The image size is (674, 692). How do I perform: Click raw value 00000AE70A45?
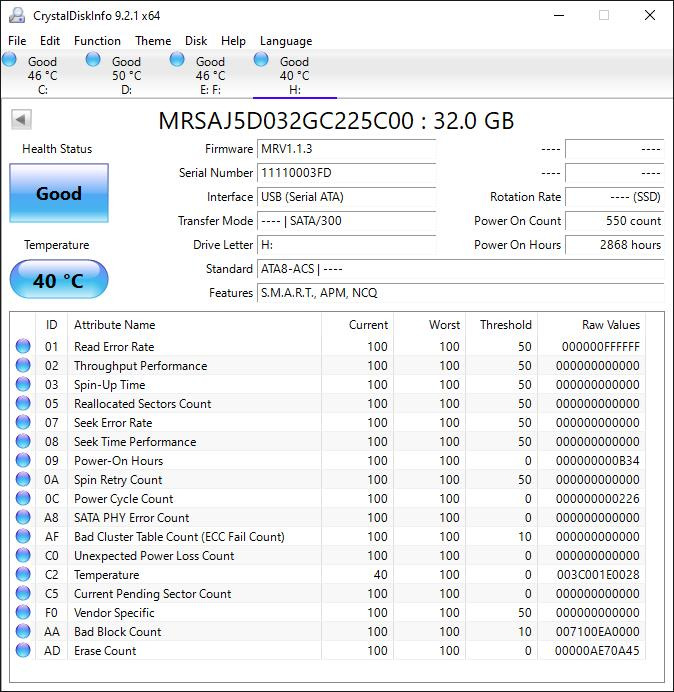[597, 650]
